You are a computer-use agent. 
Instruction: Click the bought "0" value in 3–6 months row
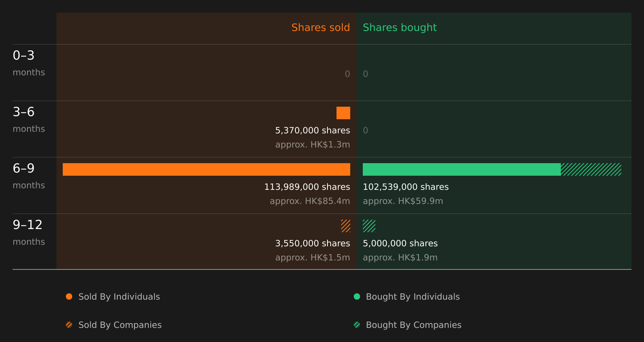[x=366, y=130]
